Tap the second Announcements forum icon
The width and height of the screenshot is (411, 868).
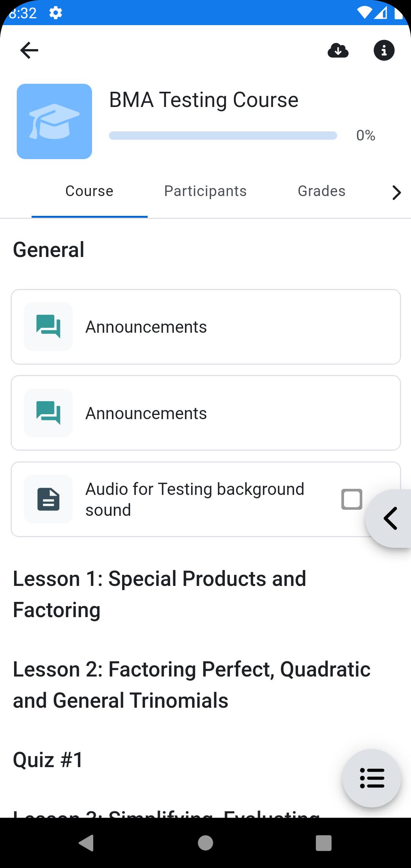pos(48,413)
